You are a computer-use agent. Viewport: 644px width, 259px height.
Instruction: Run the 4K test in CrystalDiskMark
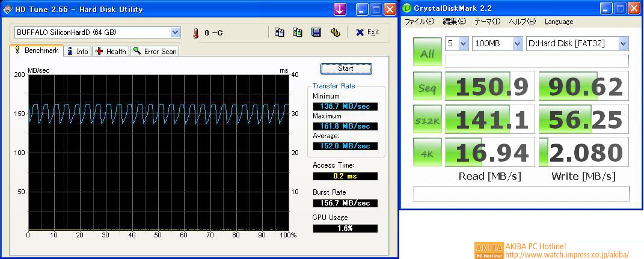(427, 153)
